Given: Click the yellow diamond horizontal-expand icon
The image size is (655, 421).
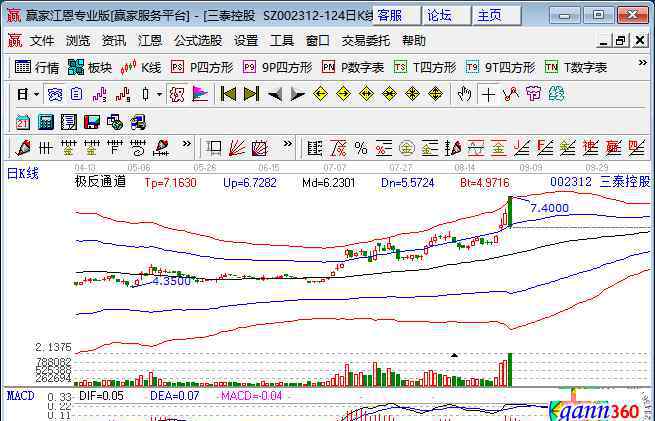Looking at the screenshot, I should (x=366, y=94).
